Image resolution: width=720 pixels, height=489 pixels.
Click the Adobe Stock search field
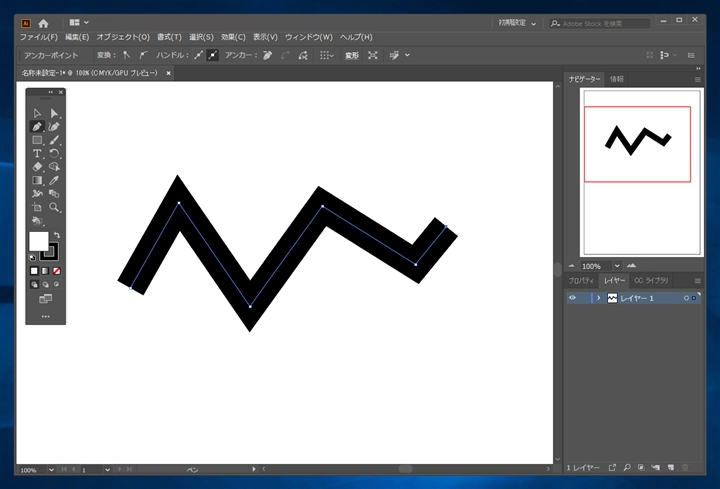[600, 23]
